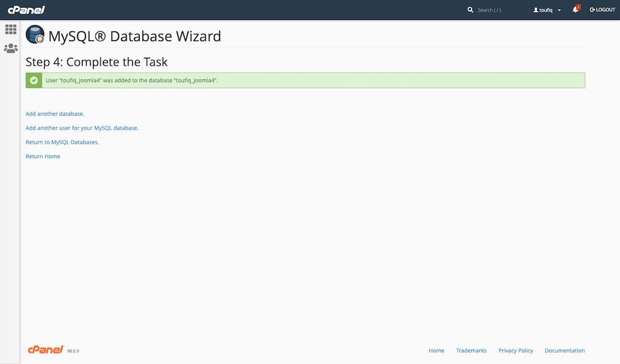Open the toufiq user account dropdown
The height and width of the screenshot is (364, 620).
547,10
